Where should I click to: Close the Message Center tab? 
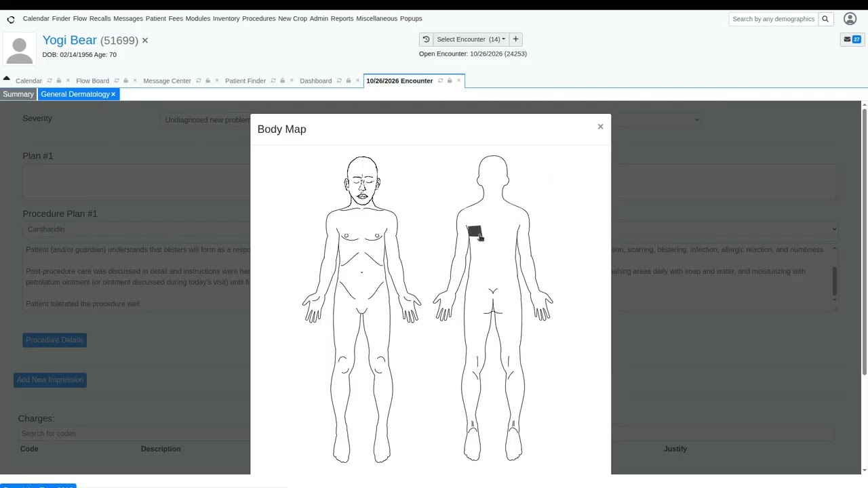(217, 81)
